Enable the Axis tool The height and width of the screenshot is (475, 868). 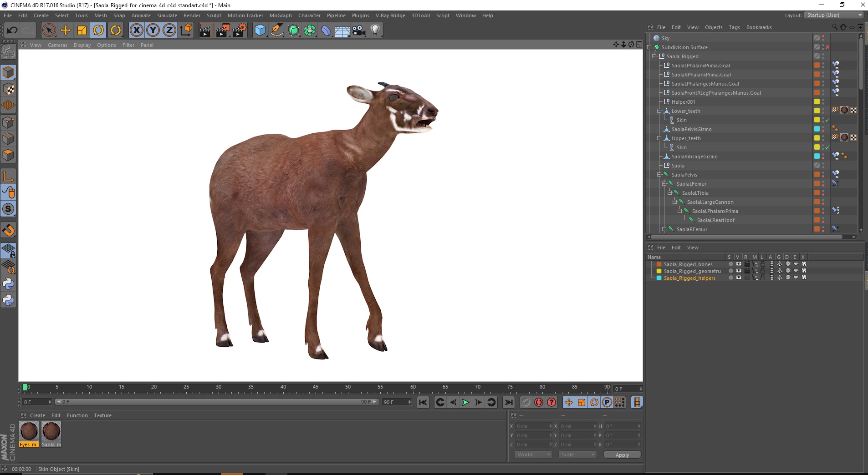(x=8, y=176)
